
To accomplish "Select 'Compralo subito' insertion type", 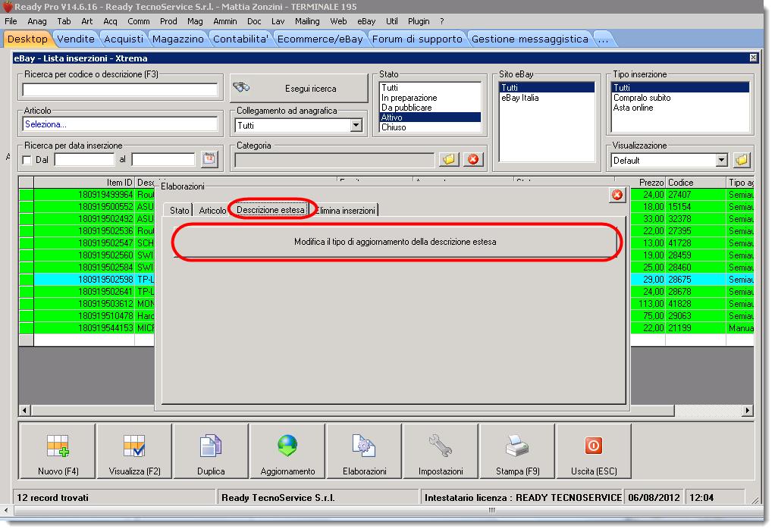I will (680, 98).
